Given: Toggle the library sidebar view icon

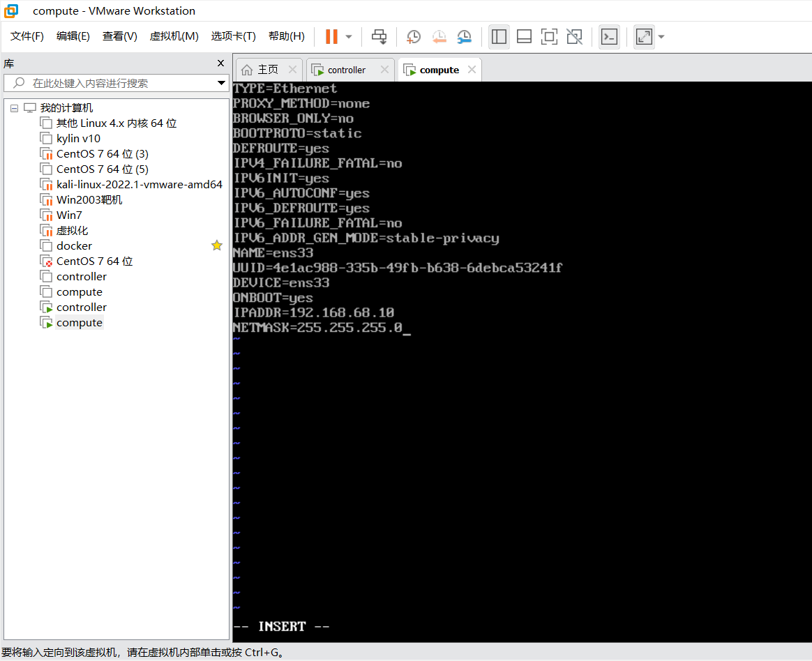Looking at the screenshot, I should pos(499,36).
